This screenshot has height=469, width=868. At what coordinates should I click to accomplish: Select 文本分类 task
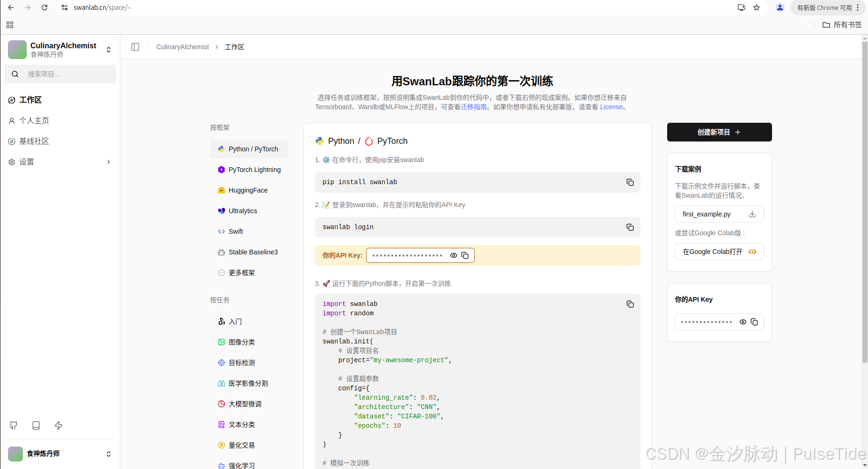coord(249,424)
